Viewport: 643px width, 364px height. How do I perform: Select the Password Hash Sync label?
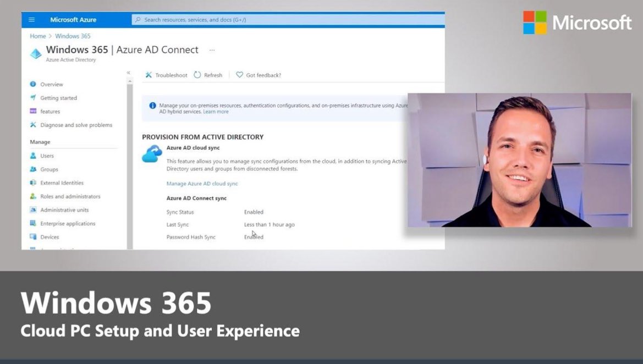click(x=191, y=237)
